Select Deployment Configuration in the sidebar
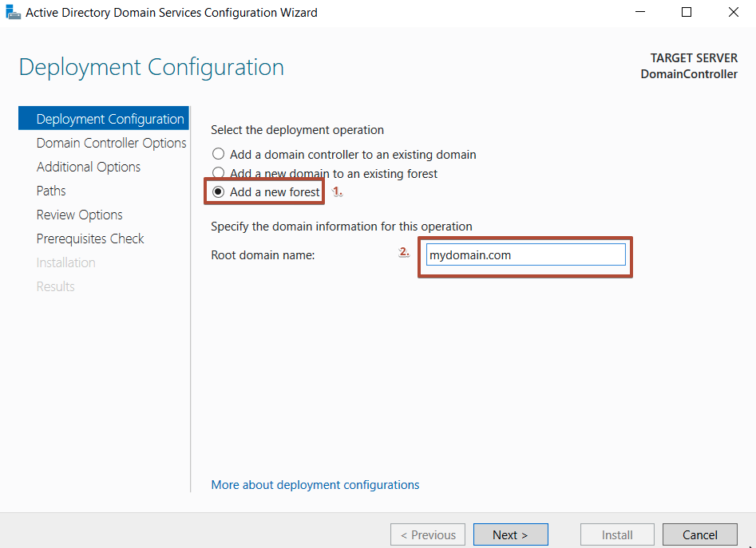This screenshot has width=756, height=548. pos(103,118)
